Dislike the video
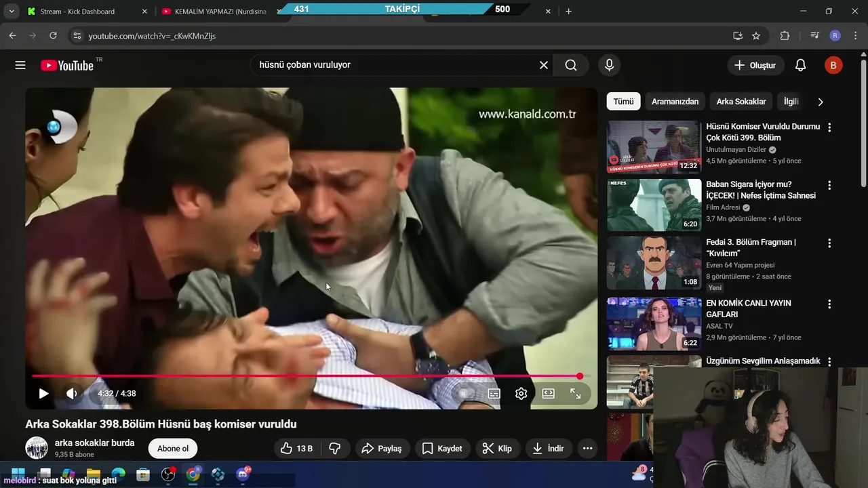The height and width of the screenshot is (488, 868). pos(335,449)
